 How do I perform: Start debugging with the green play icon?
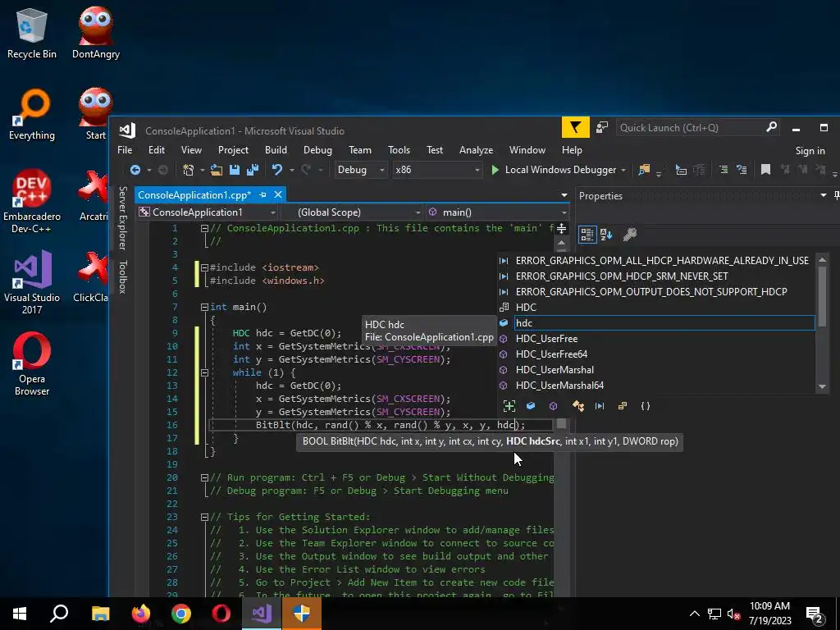coord(495,170)
